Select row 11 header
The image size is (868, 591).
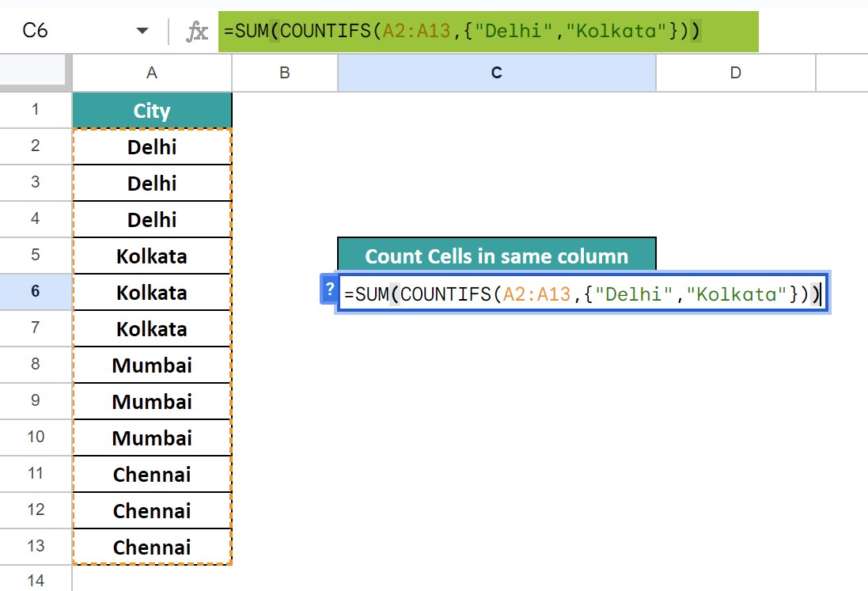click(x=36, y=474)
